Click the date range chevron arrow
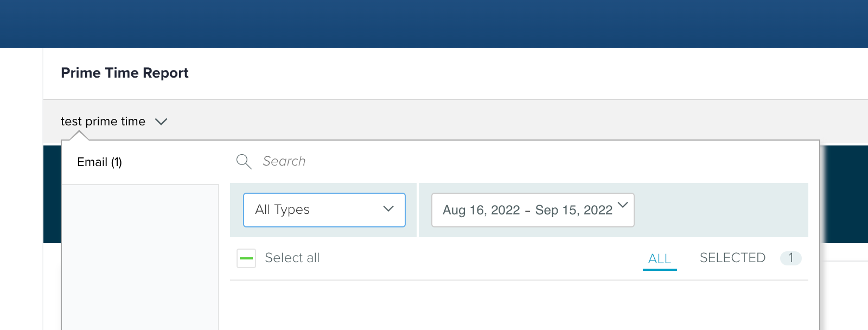 [x=623, y=205]
